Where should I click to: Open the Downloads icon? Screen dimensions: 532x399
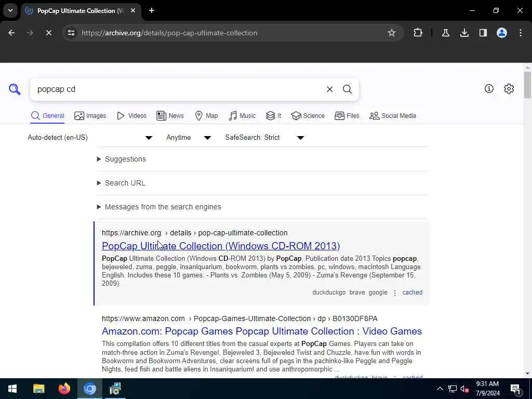point(464,33)
